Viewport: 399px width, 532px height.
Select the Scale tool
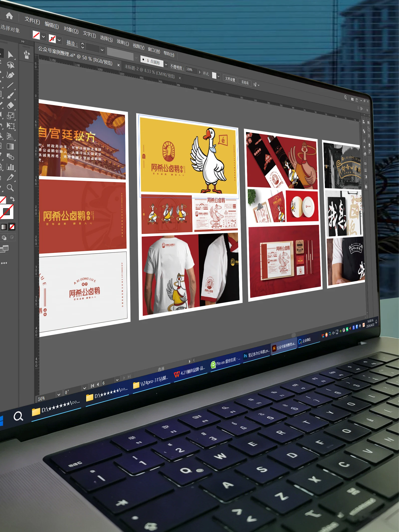[x=10, y=116]
